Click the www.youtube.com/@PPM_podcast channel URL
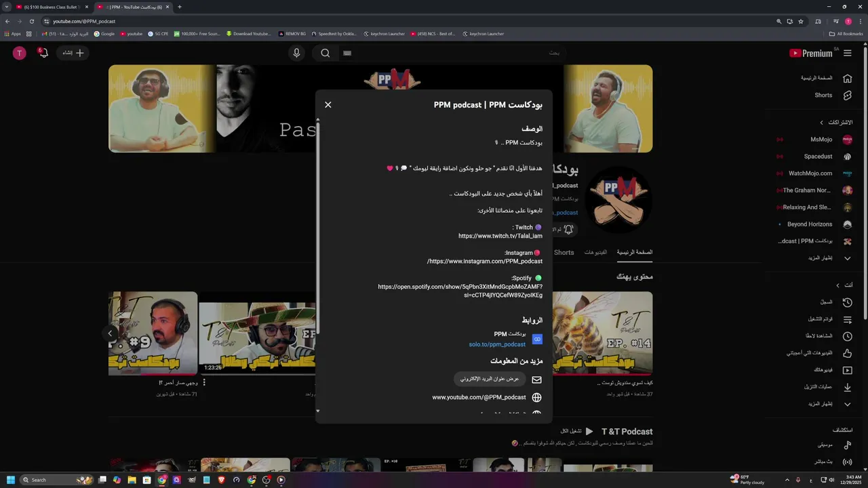This screenshot has width=868, height=488. (479, 397)
